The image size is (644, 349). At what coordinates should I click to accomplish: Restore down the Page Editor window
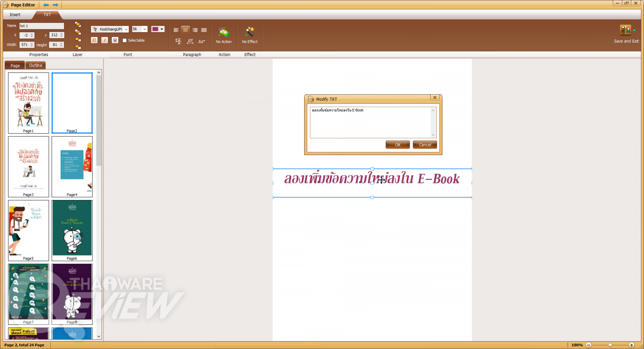(x=627, y=3)
